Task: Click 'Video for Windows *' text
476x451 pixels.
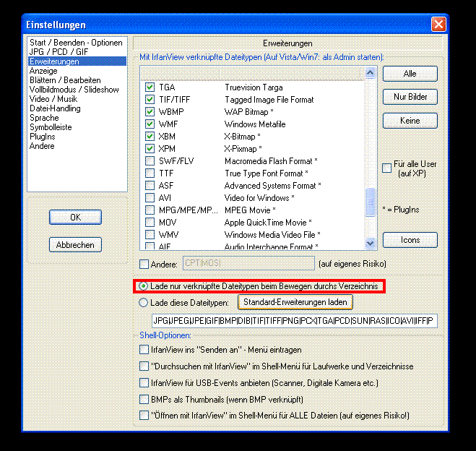Action: tap(259, 198)
